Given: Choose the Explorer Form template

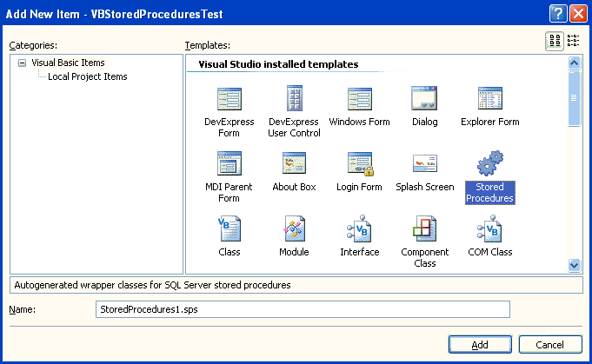Looking at the screenshot, I should click(490, 107).
